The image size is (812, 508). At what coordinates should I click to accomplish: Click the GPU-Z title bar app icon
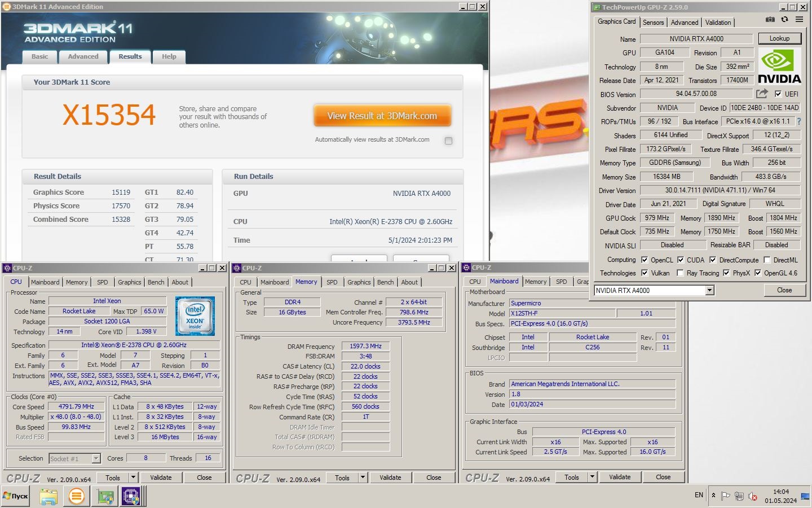click(x=597, y=7)
